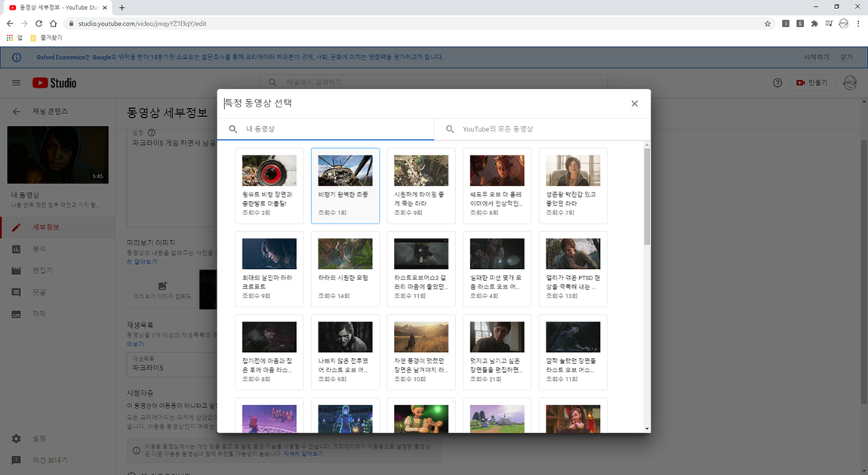Open 편집기 editor in the sidebar
This screenshot has height=475, width=868.
57,270
